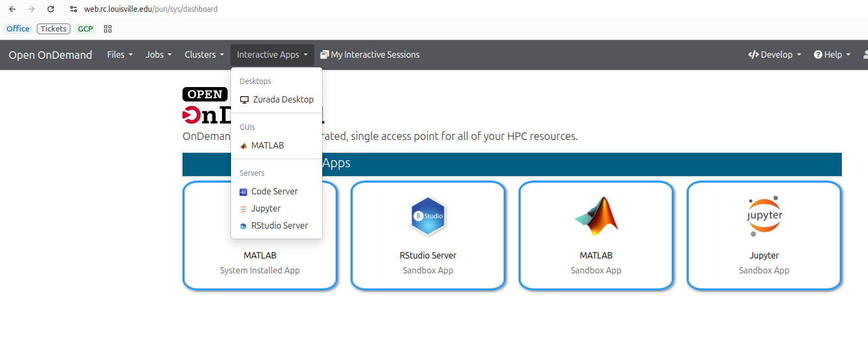
Task: Click the RStudio icon in the dropdown
Action: (243, 226)
